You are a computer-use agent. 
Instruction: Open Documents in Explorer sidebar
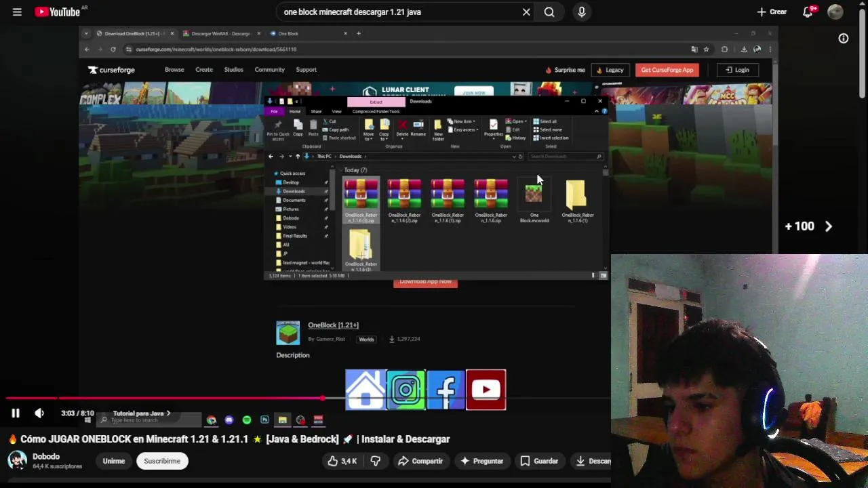[294, 200]
